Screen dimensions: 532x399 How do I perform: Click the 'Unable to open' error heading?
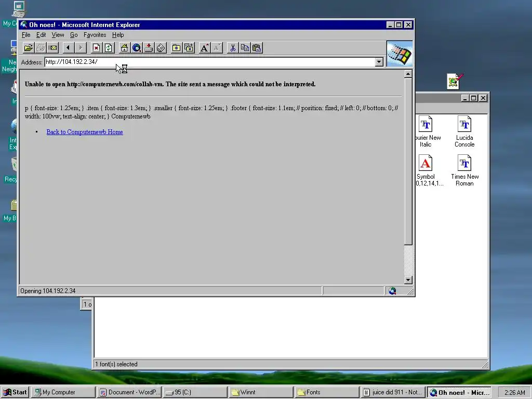coord(170,84)
